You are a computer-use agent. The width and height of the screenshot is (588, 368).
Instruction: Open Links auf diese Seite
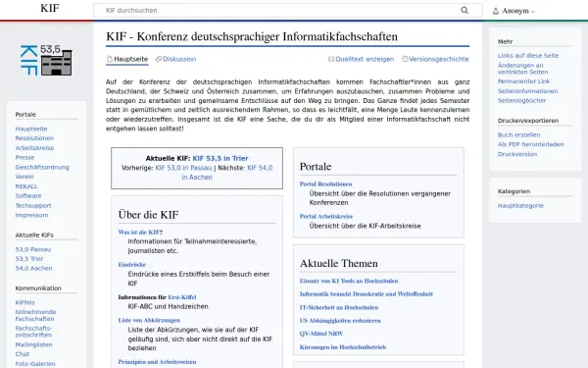[528, 56]
